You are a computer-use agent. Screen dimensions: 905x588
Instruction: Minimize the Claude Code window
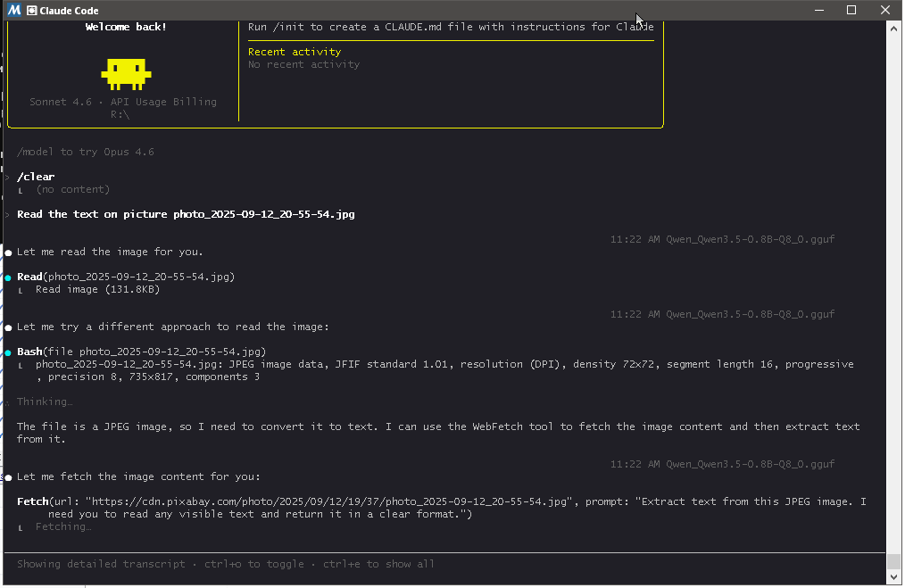[x=819, y=10]
